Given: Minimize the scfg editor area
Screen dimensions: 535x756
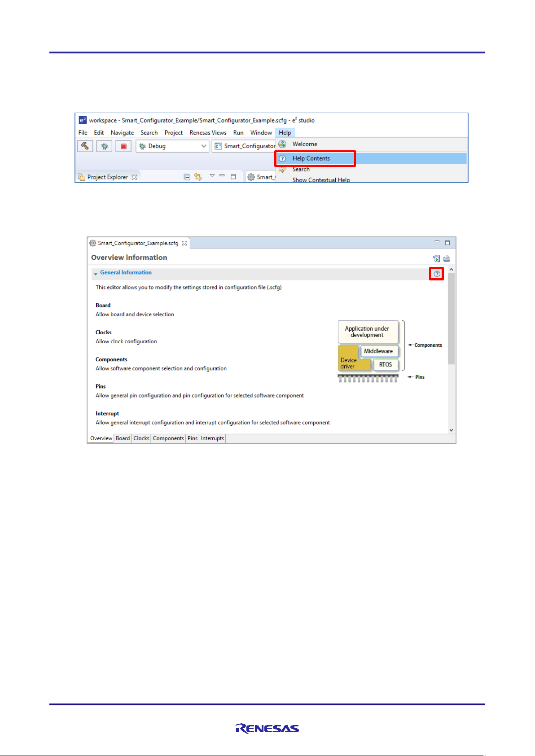Looking at the screenshot, I should [x=437, y=242].
